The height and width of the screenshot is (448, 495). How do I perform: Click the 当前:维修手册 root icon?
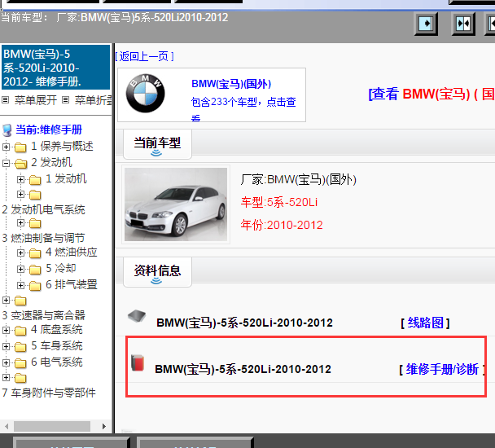[7, 130]
